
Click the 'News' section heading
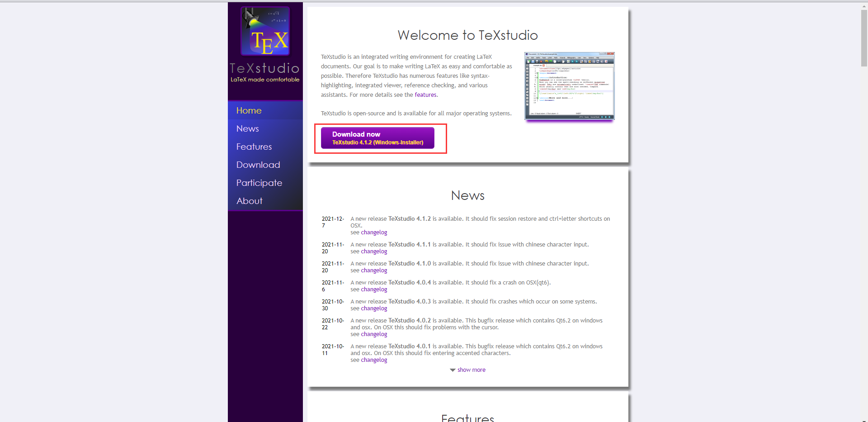click(x=467, y=195)
